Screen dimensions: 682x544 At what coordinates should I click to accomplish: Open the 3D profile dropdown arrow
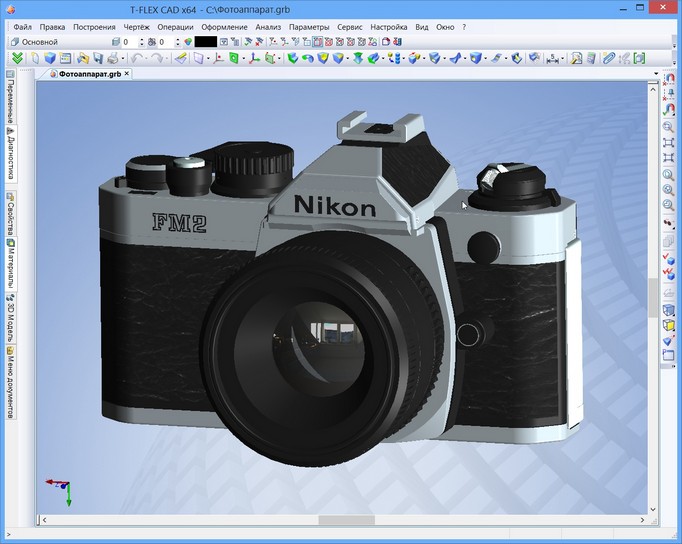pos(244,58)
